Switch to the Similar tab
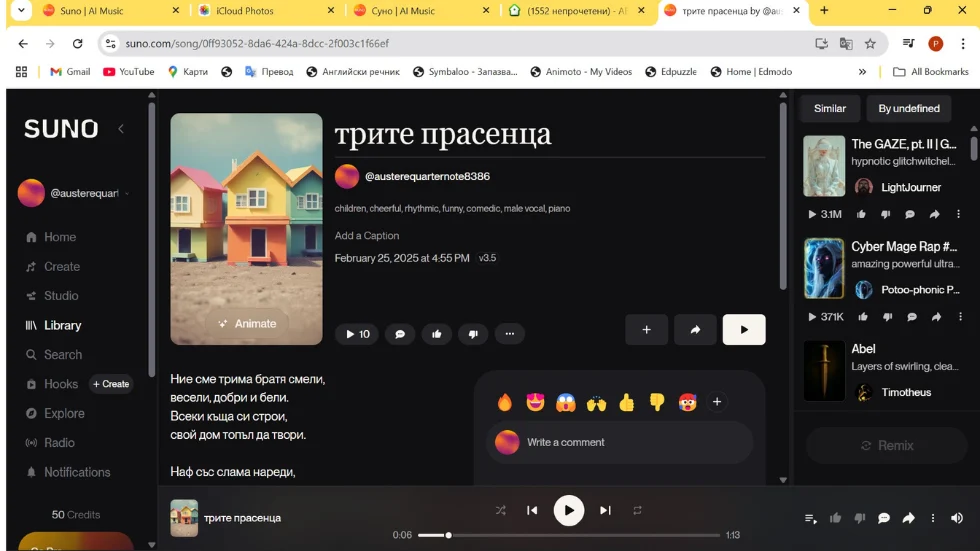 (830, 108)
